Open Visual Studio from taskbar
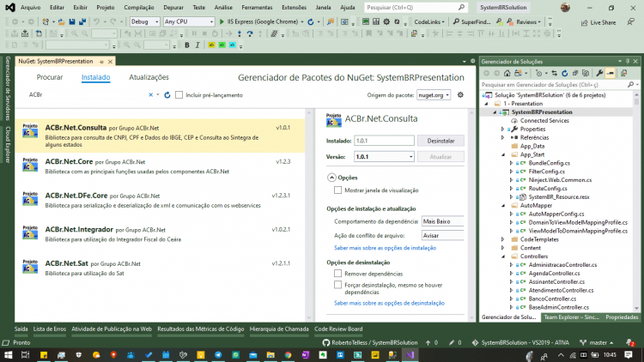Screen dimensions: 644x362 pos(410,354)
